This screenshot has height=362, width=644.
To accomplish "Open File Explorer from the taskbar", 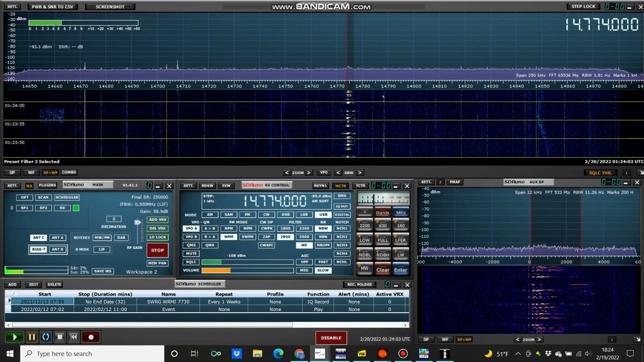I will (257, 354).
